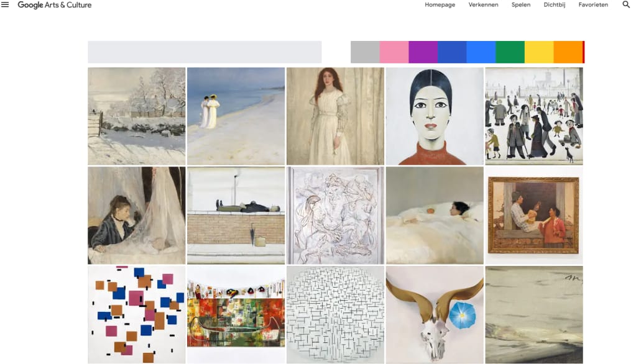Open the two women on beach painting
This screenshot has width=636, height=364.
pos(236,116)
